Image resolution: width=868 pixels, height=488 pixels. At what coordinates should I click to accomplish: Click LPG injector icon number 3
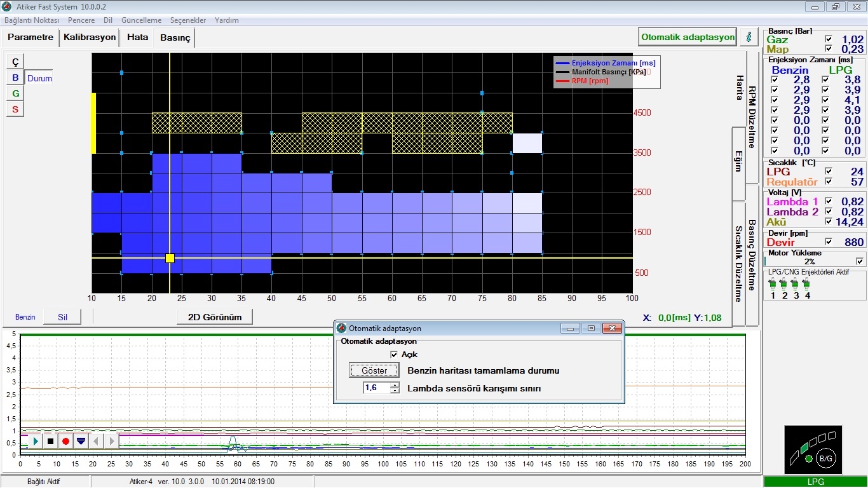pyautogui.click(x=796, y=283)
